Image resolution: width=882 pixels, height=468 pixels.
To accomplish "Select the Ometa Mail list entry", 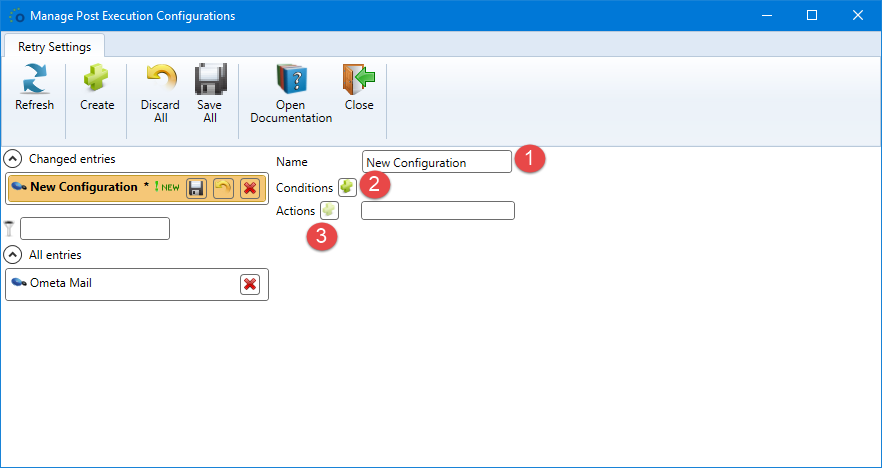I will [x=137, y=284].
